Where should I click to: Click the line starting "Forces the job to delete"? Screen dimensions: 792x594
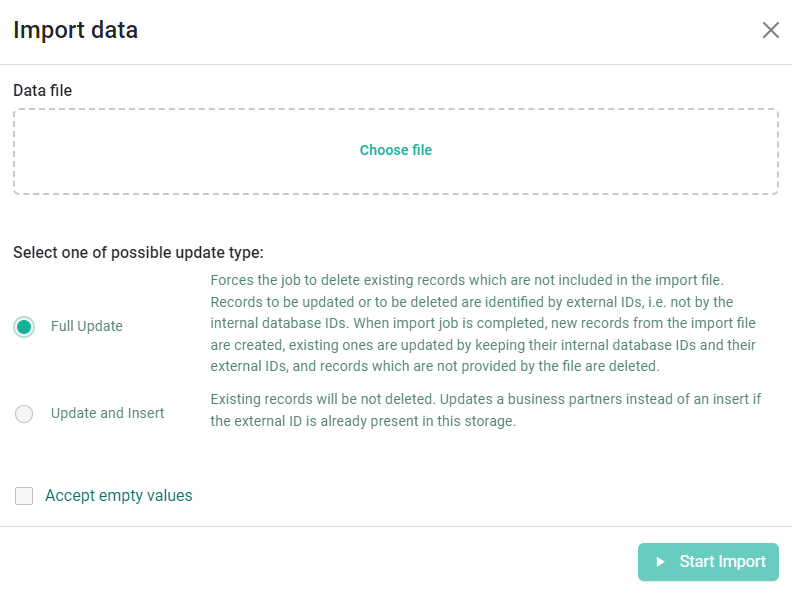coord(467,280)
